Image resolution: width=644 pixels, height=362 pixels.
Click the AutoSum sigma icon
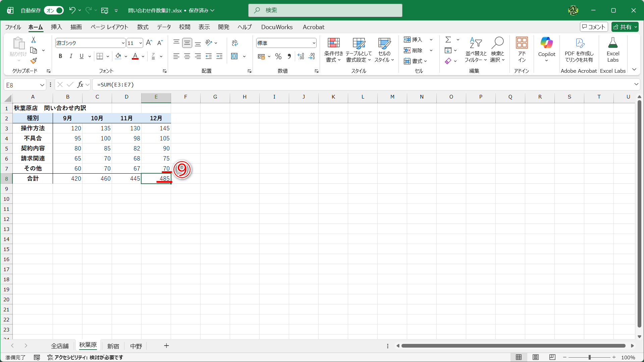coord(448,40)
